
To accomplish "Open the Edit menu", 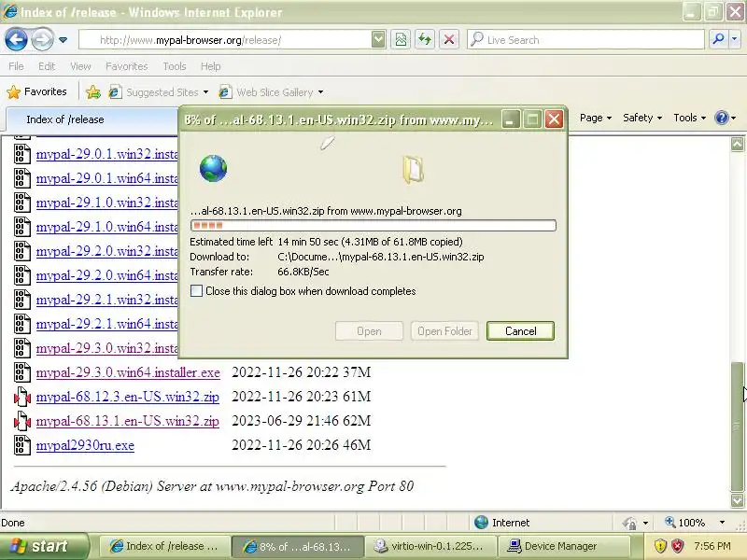I will (x=47, y=66).
